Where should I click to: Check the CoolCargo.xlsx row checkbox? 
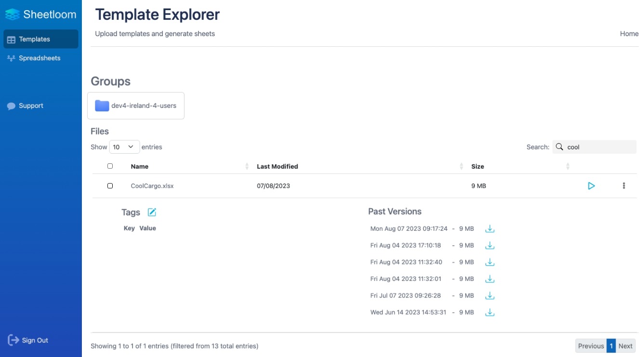pyautogui.click(x=110, y=186)
